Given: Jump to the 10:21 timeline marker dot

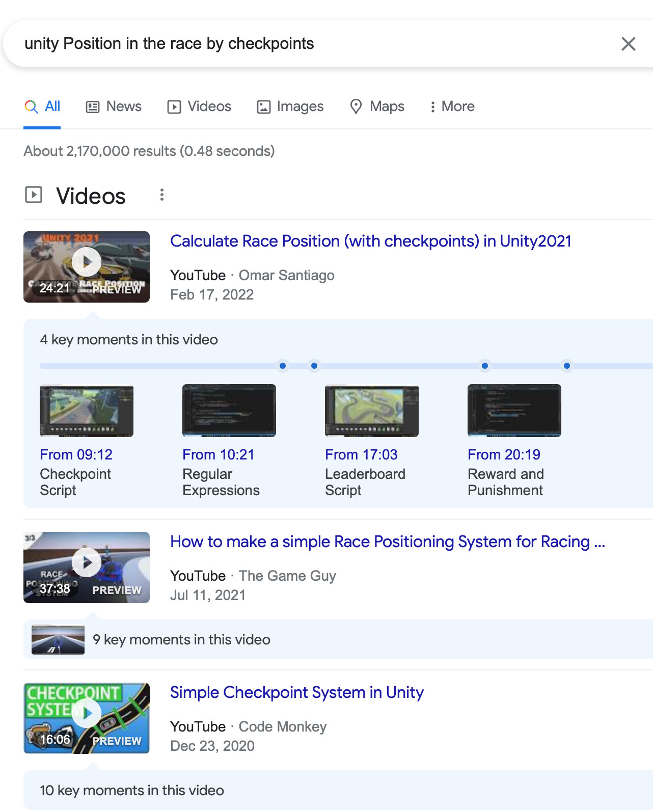Looking at the screenshot, I should pos(314,366).
